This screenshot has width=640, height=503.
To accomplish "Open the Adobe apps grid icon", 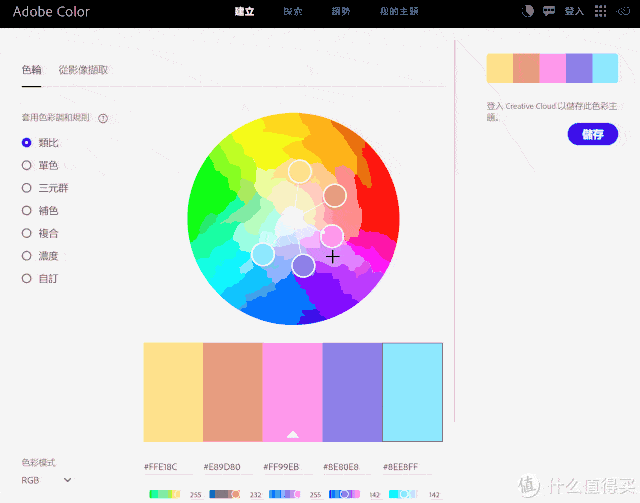I will click(x=600, y=12).
